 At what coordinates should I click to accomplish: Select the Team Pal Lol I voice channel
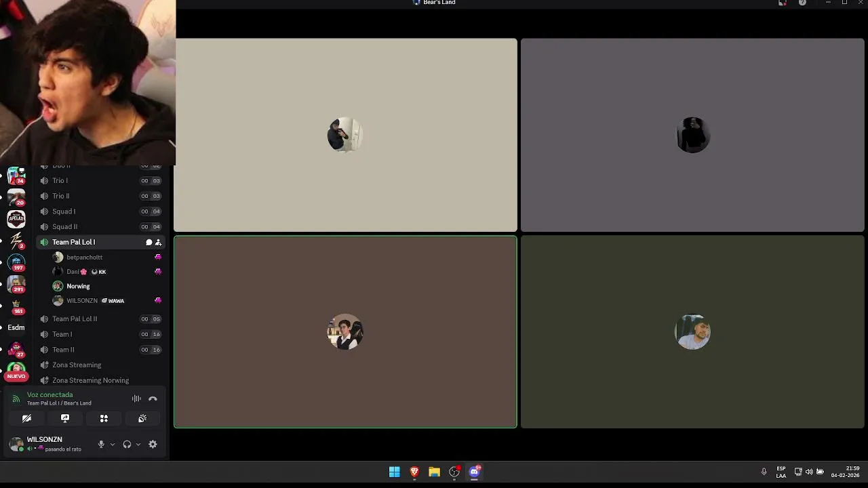[100, 242]
